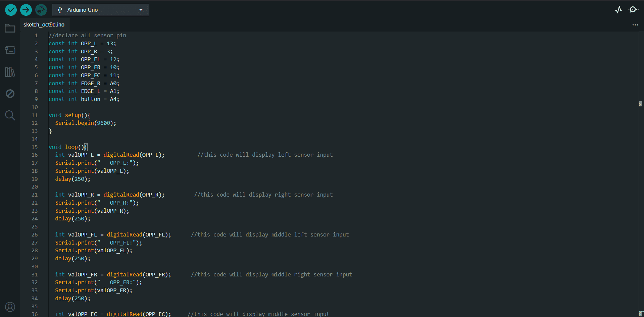Show the Debug panel in sidebar
This screenshot has height=317, width=644.
point(10,94)
